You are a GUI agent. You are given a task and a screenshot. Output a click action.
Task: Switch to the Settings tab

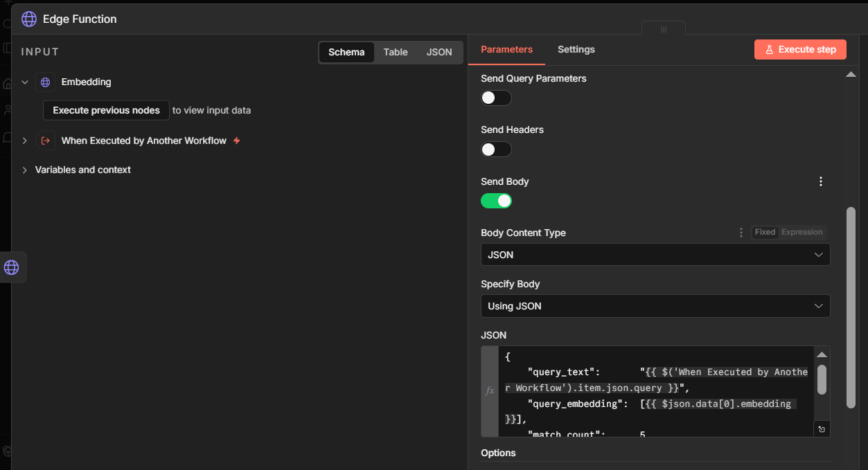[x=576, y=50]
